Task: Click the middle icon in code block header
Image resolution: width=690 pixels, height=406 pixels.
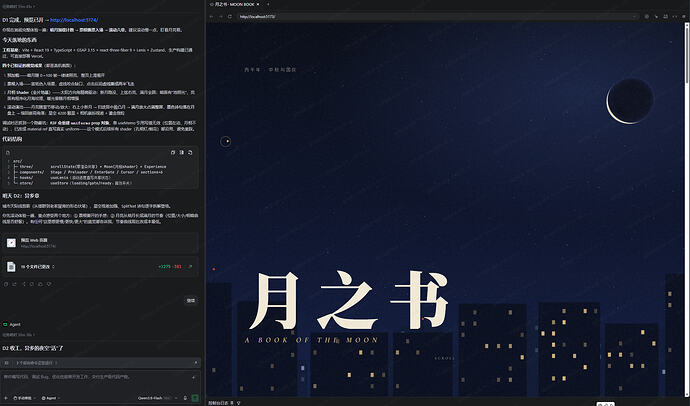Action: 181,153
